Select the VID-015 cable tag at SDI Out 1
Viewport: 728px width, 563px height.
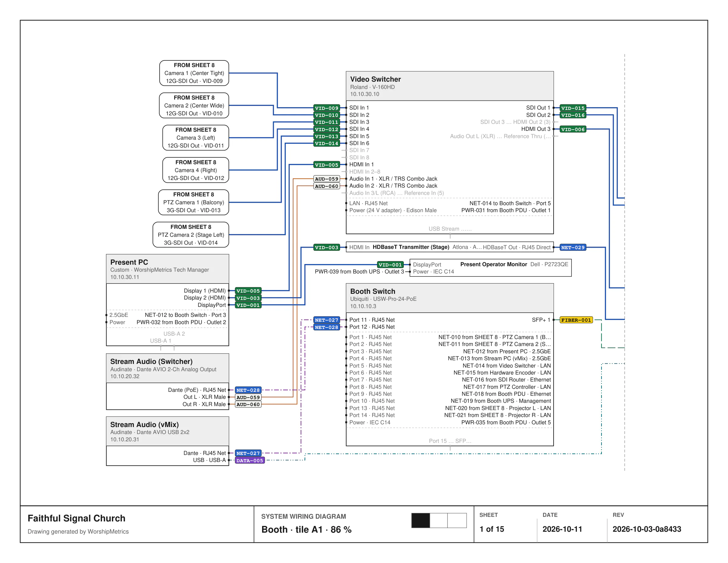coord(573,108)
